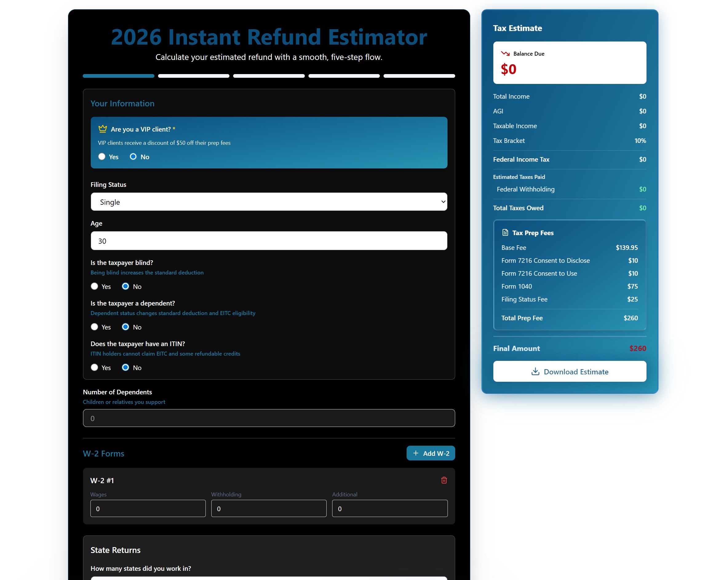Click the red trash icon on W-2 #1

click(x=444, y=480)
